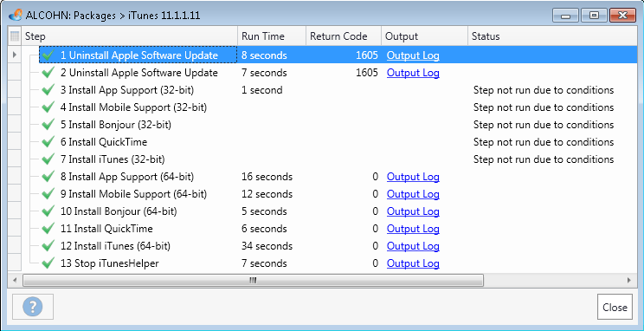
Task: Click the ALCOHN app icon in title bar
Action: 16,16
